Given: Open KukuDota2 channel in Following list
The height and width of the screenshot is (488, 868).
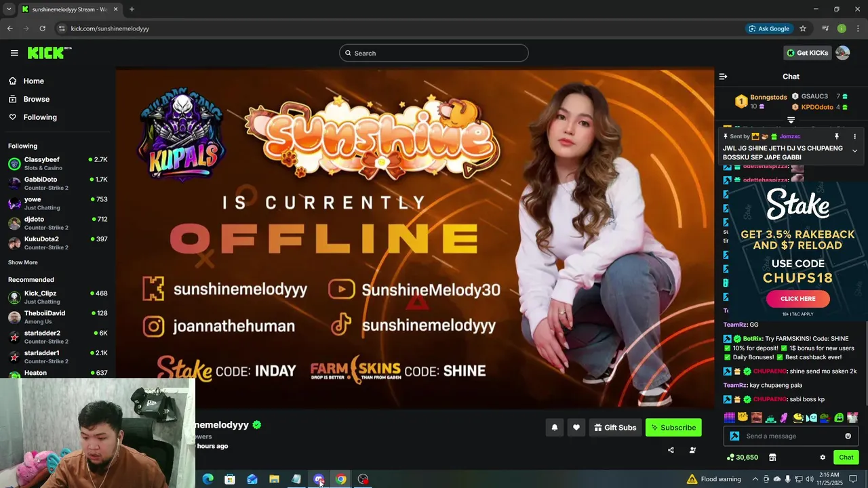Looking at the screenshot, I should 58,243.
